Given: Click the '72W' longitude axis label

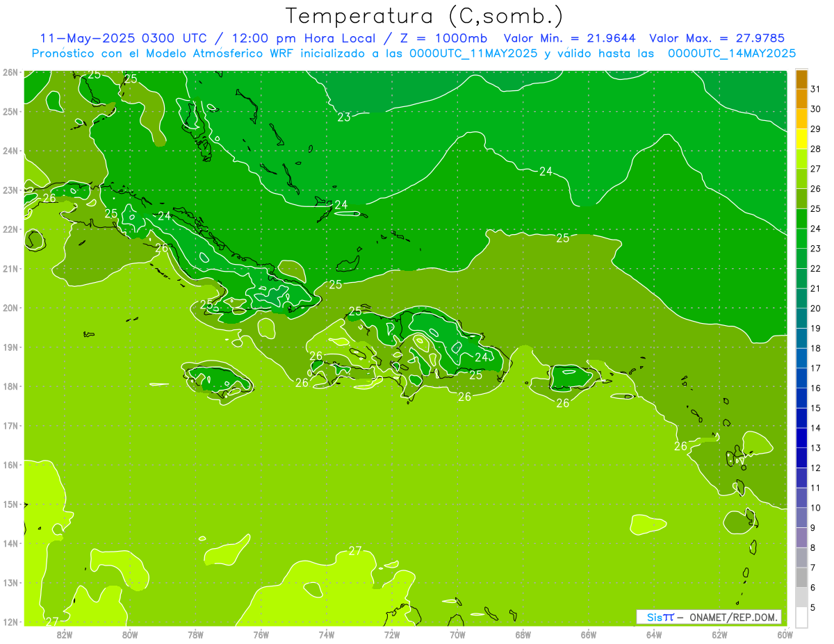Looking at the screenshot, I should [x=392, y=634].
